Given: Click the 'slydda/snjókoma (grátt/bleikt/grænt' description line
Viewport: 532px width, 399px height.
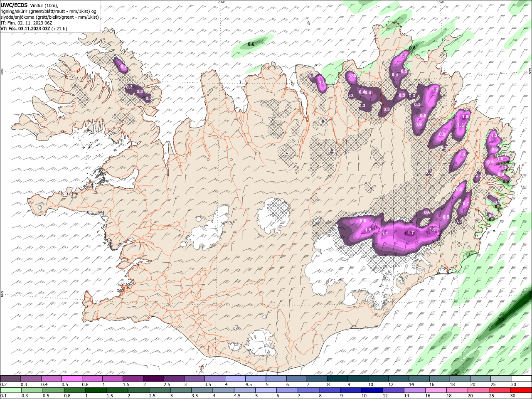Looking at the screenshot, I should coord(49,17).
